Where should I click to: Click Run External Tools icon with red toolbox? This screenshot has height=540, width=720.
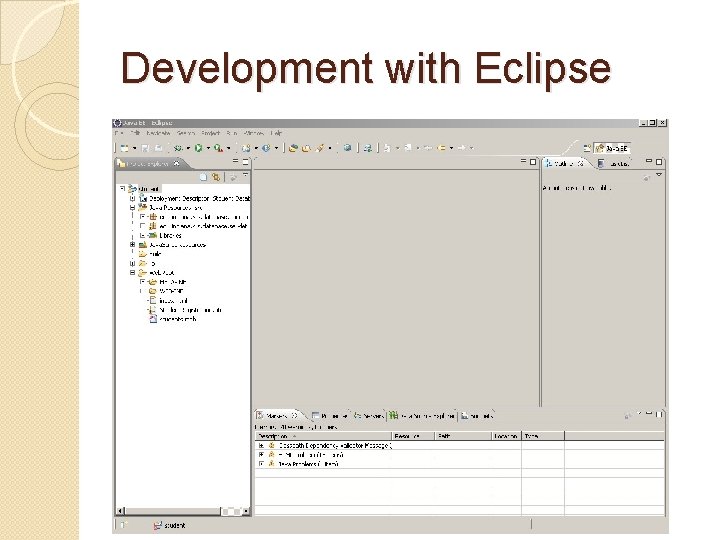tap(219, 148)
